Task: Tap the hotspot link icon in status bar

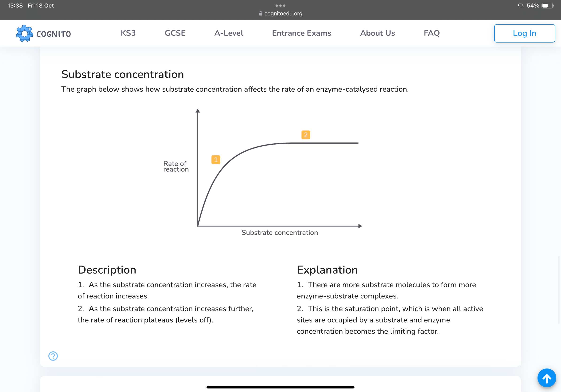Action: 521,6
